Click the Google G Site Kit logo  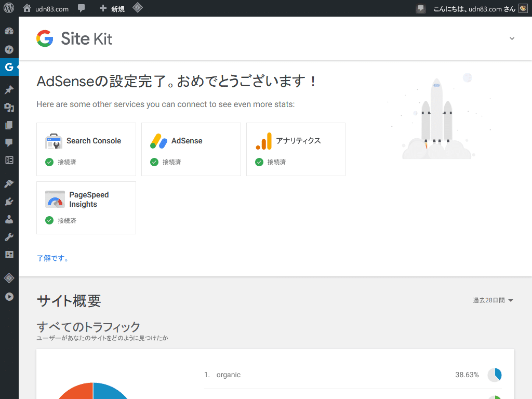tap(45, 38)
